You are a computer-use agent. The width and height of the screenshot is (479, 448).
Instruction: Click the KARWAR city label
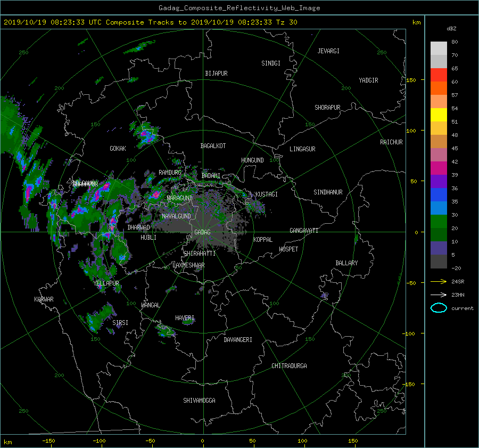click(x=44, y=299)
